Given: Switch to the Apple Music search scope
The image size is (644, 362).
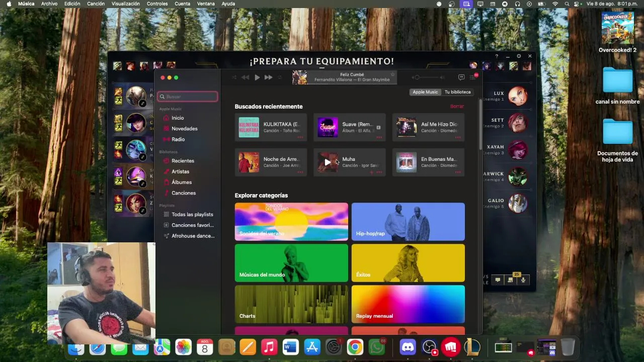Looking at the screenshot, I should tap(425, 92).
